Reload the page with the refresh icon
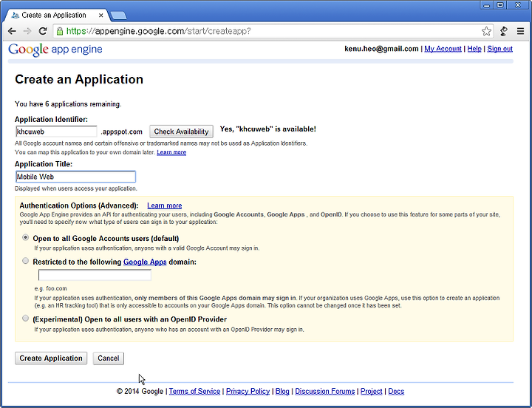This screenshot has height=408, width=532. tap(43, 31)
